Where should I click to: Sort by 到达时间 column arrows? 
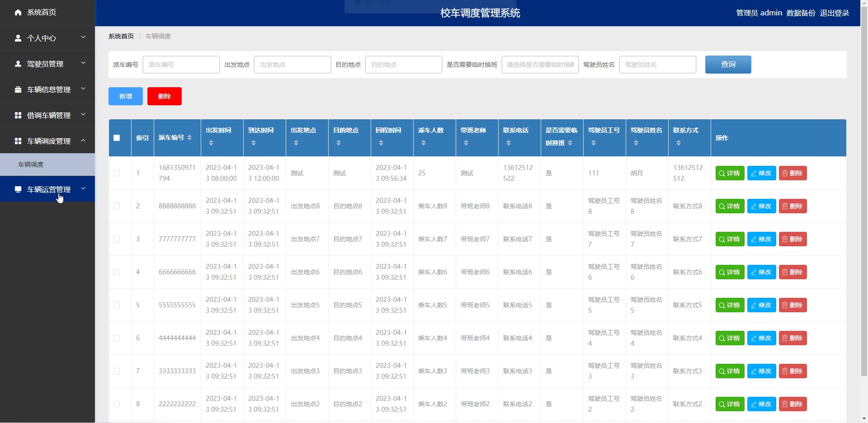(x=254, y=143)
